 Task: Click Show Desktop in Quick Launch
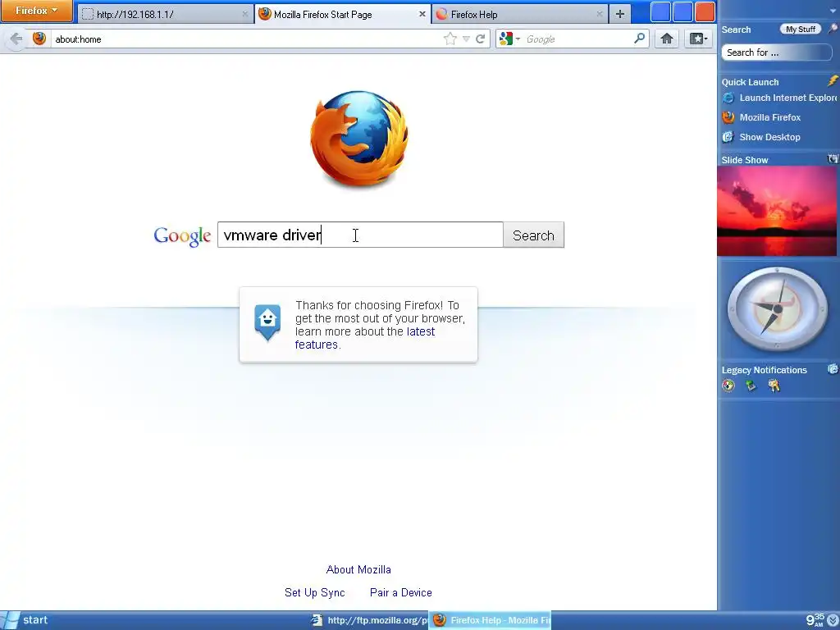(x=769, y=137)
